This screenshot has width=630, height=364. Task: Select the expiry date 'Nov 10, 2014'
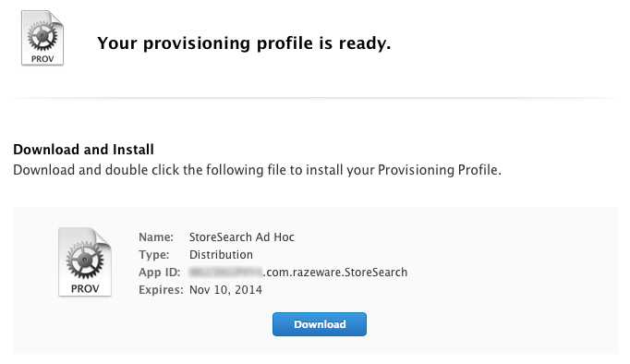coord(225,290)
